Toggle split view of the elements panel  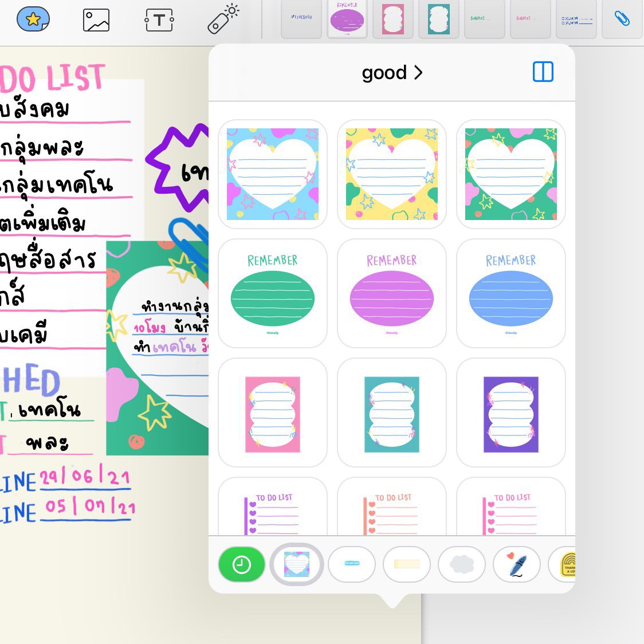coord(543,72)
